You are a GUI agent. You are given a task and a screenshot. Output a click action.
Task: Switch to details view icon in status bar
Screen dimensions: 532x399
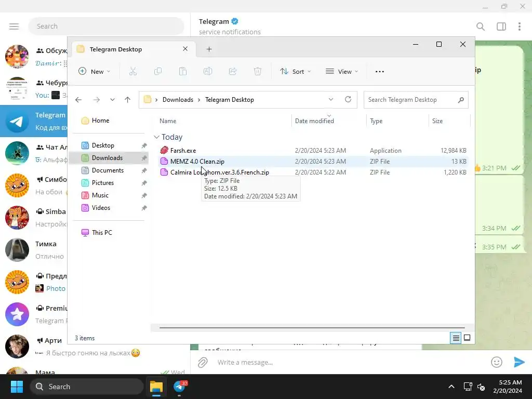[456, 338]
